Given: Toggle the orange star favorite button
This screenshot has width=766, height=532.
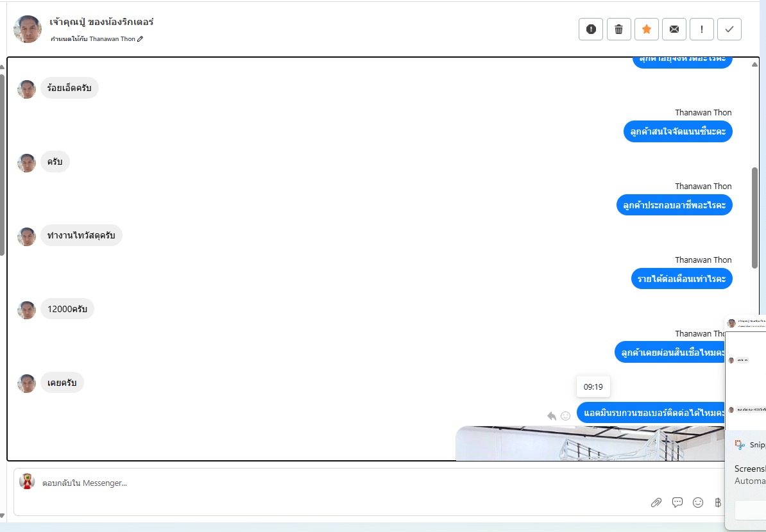Looking at the screenshot, I should (646, 29).
